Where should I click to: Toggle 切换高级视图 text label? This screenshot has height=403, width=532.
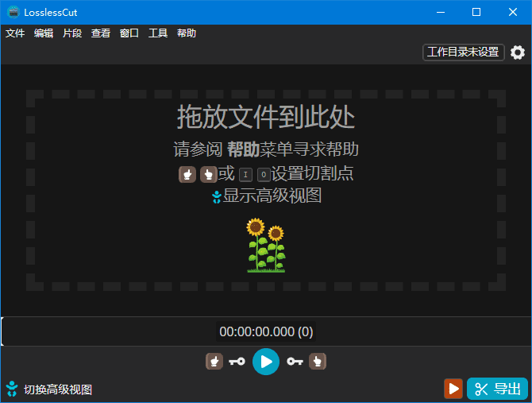pos(58,389)
